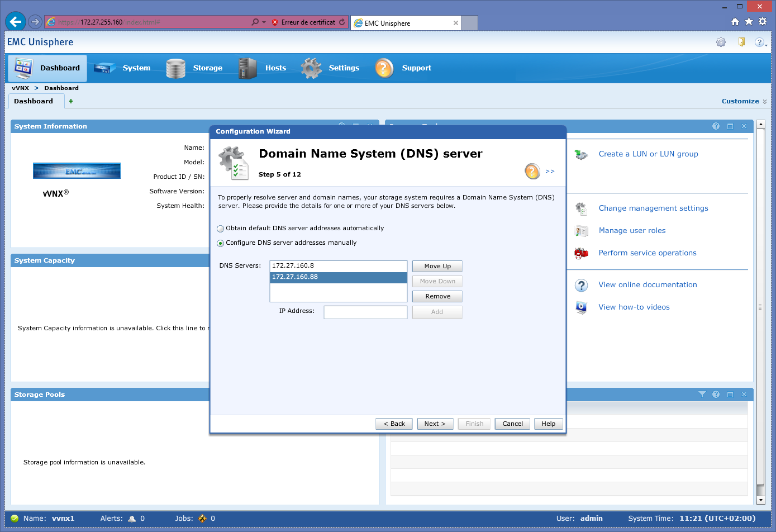Screen dimensions: 776x532
Task: Select Obtain default DNS server addresses automatically
Action: tap(221, 229)
